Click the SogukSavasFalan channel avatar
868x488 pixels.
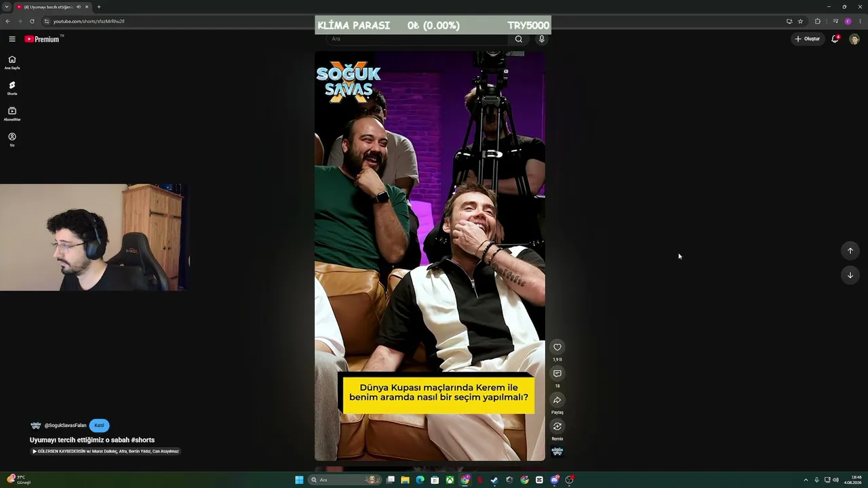pyautogui.click(x=36, y=426)
